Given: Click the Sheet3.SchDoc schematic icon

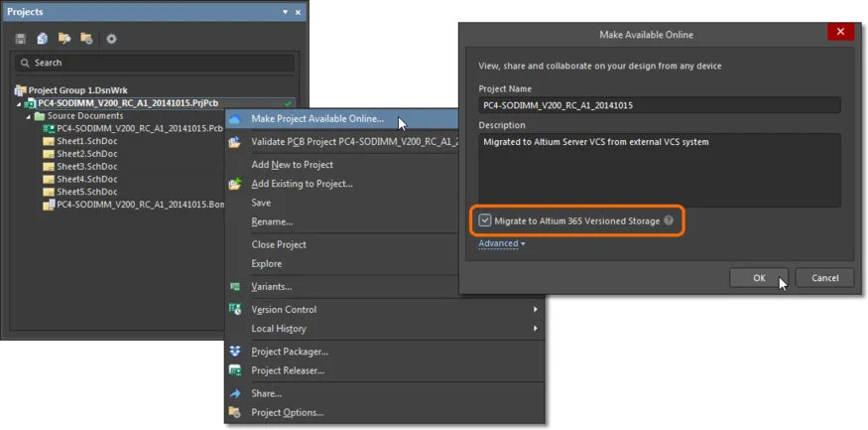Looking at the screenshot, I should 49,167.
